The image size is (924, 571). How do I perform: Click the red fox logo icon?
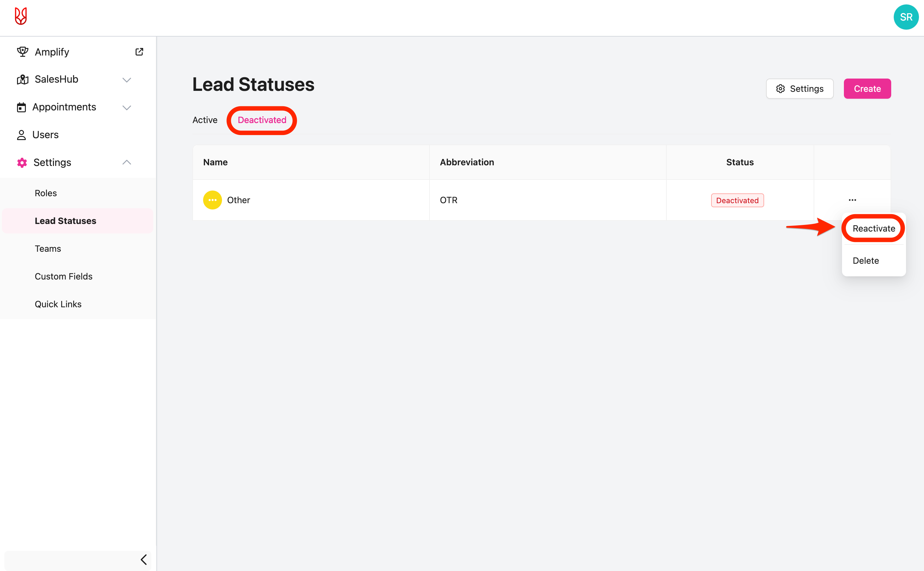[x=21, y=16]
